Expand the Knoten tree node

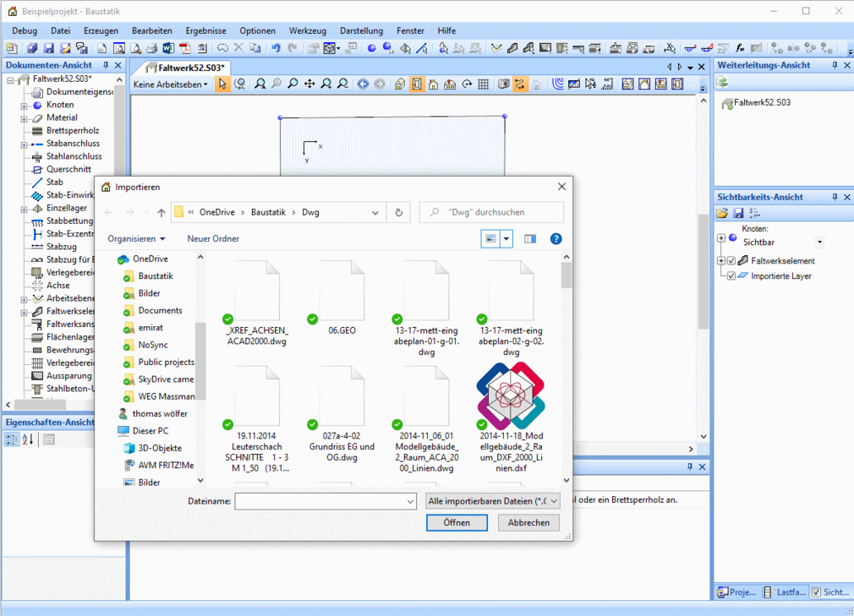coord(25,106)
